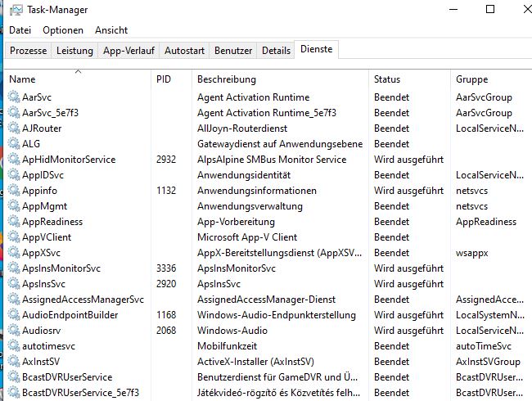Sort services by the Name column header
The height and width of the screenshot is (401, 532).
point(78,79)
